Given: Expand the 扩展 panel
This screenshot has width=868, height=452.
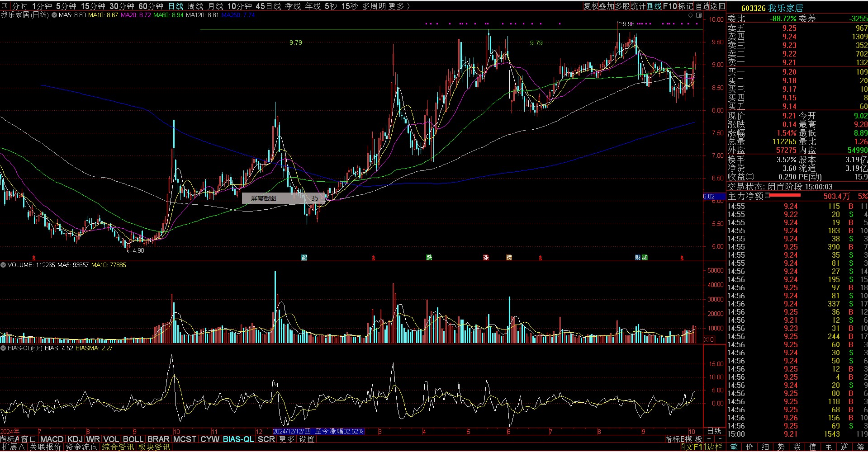Looking at the screenshot, I should click(x=13, y=447).
